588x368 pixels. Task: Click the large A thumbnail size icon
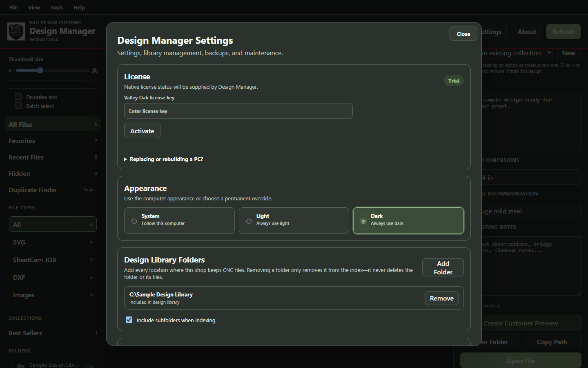tap(94, 70)
